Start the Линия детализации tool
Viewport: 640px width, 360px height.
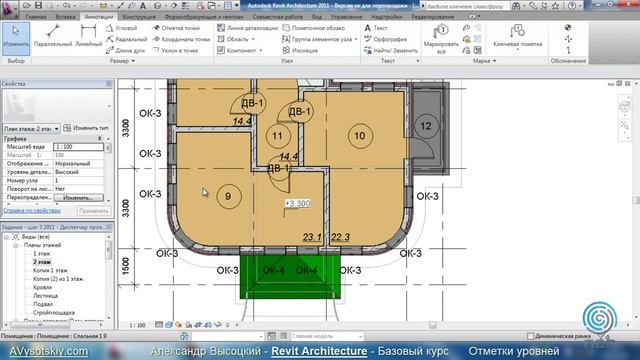[x=247, y=28]
